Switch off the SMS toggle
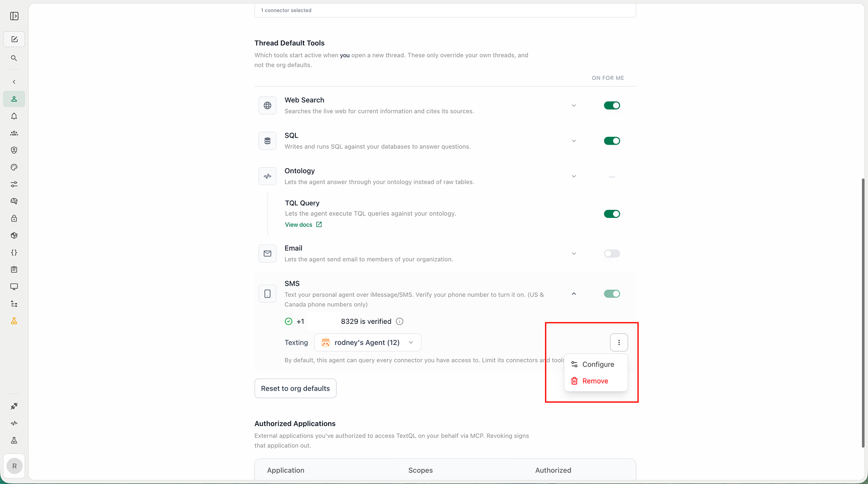 click(612, 294)
